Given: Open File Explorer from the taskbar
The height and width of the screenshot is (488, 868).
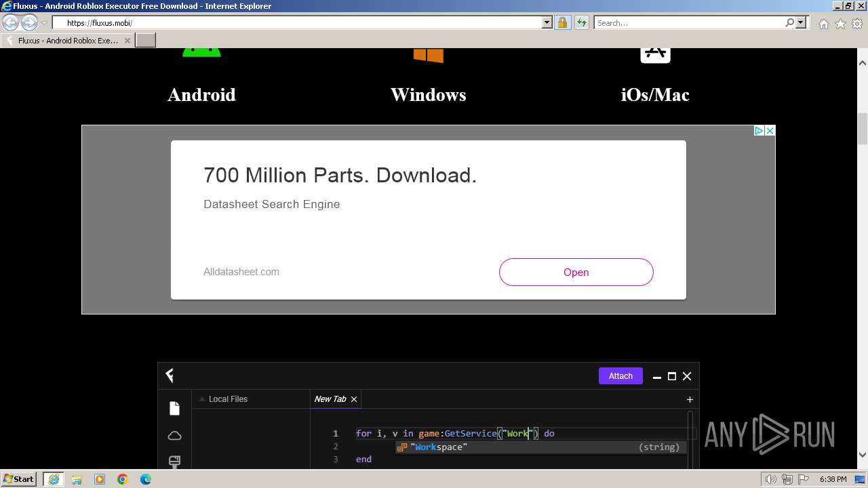Looking at the screenshot, I should 77,479.
